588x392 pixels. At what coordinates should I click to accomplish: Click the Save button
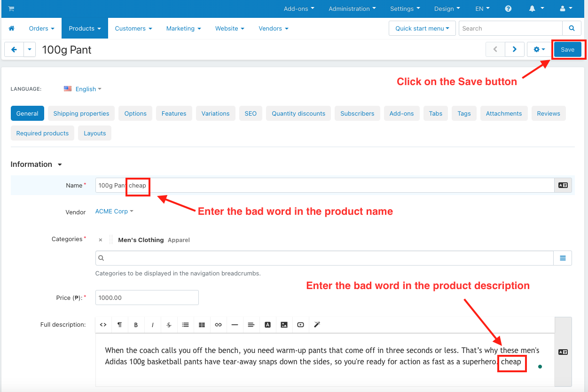coord(567,49)
